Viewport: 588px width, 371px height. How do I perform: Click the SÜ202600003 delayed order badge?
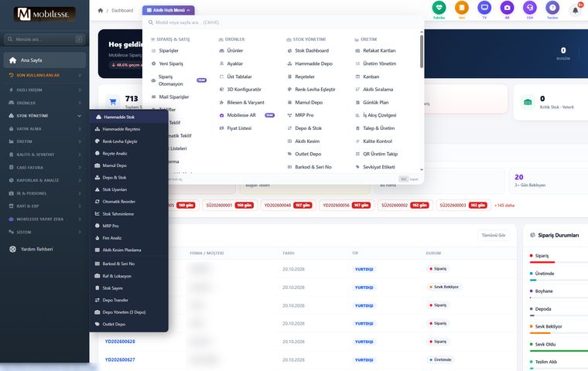click(463, 206)
